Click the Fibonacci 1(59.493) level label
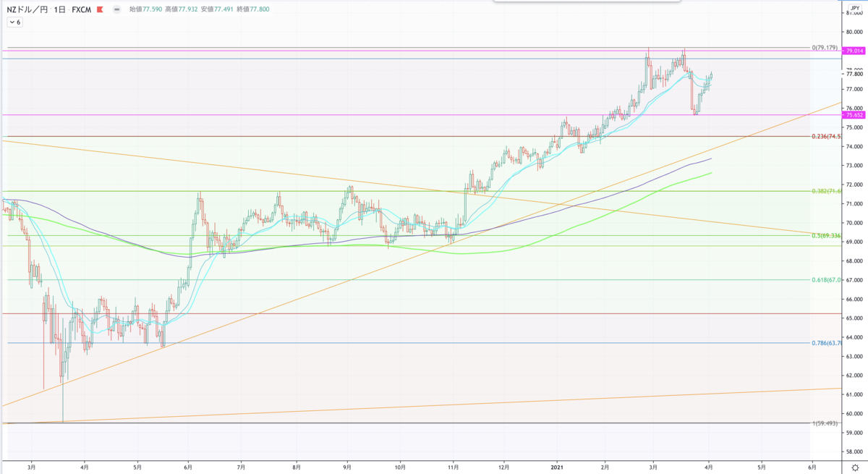The image size is (868, 474). pyautogui.click(x=825, y=423)
